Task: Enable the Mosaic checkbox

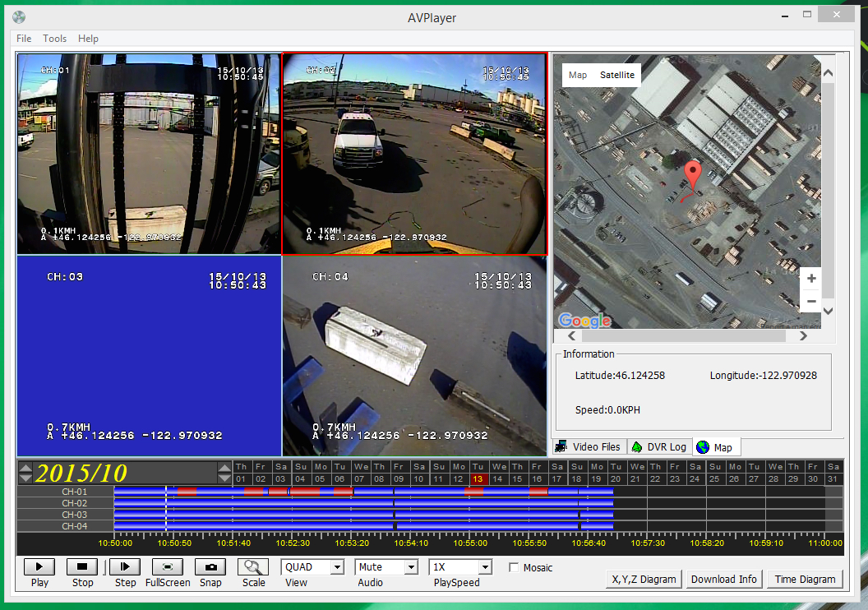Action: (514, 567)
